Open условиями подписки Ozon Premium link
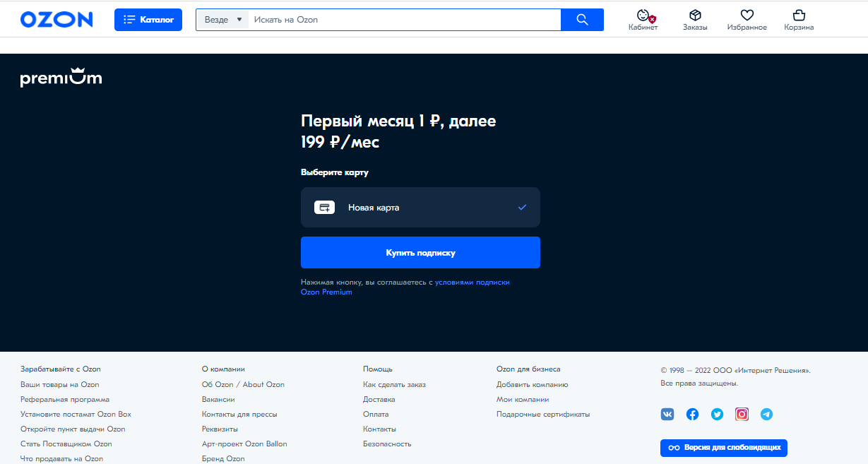This screenshot has width=868, height=464. (471, 282)
